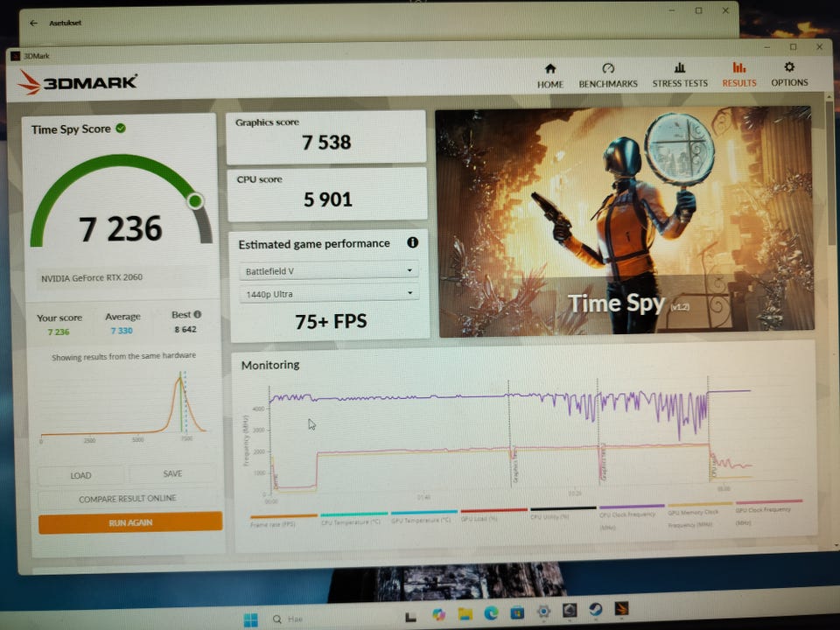
Task: Open Copilot from the taskbar
Action: 438,614
